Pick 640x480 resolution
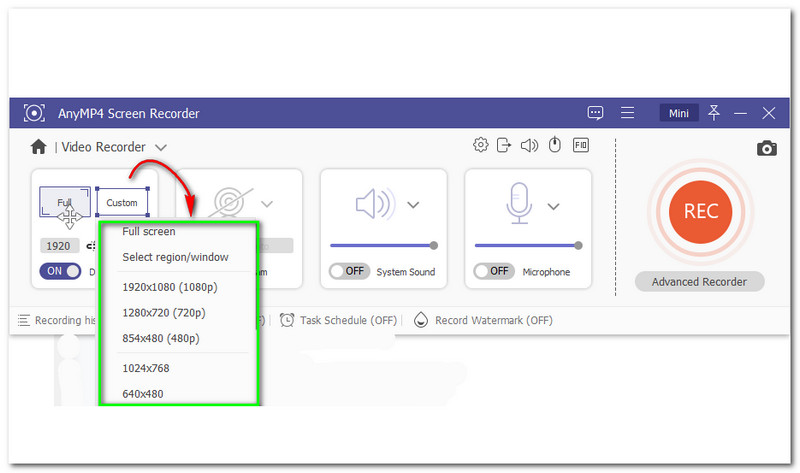The height and width of the screenshot is (473, 800). 142,393
